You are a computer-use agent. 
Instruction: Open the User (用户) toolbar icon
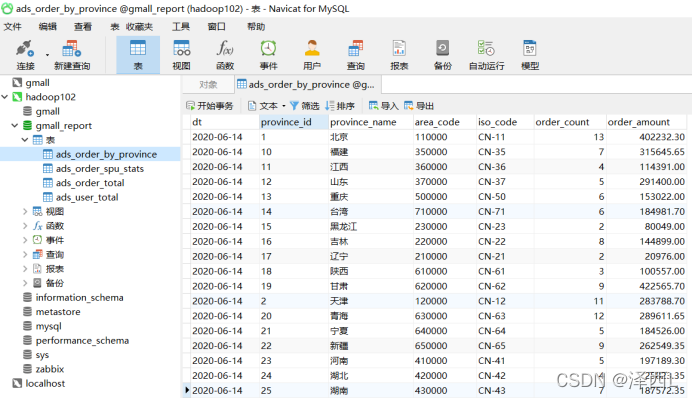[x=312, y=55]
